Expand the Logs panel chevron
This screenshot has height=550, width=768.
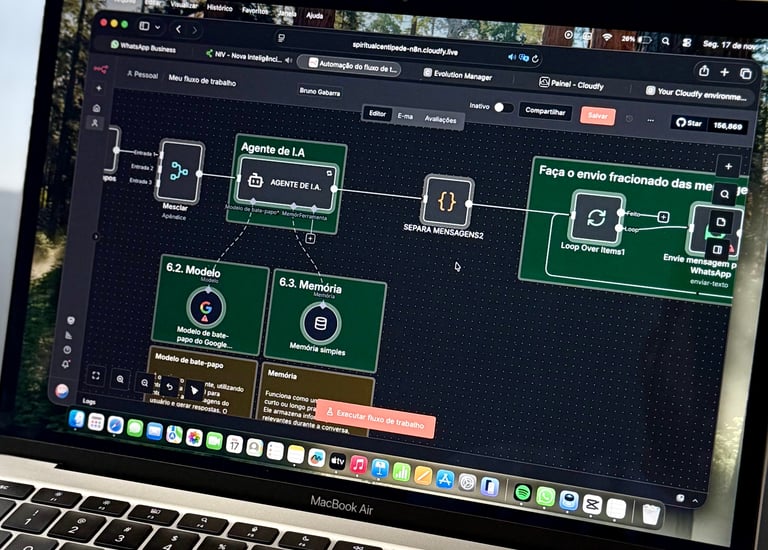(x=695, y=501)
